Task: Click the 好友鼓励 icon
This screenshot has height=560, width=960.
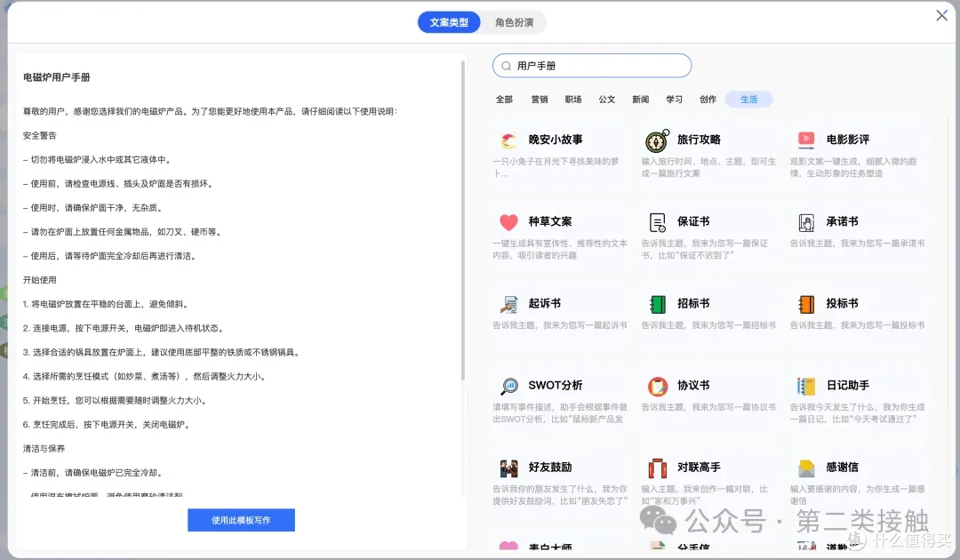Action: coord(508,468)
